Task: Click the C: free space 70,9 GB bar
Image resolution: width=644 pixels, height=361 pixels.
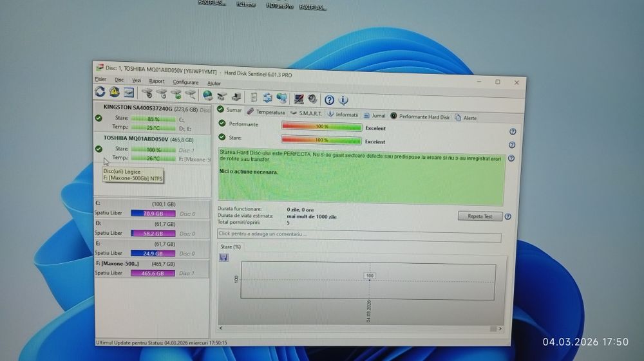Action: coord(153,214)
